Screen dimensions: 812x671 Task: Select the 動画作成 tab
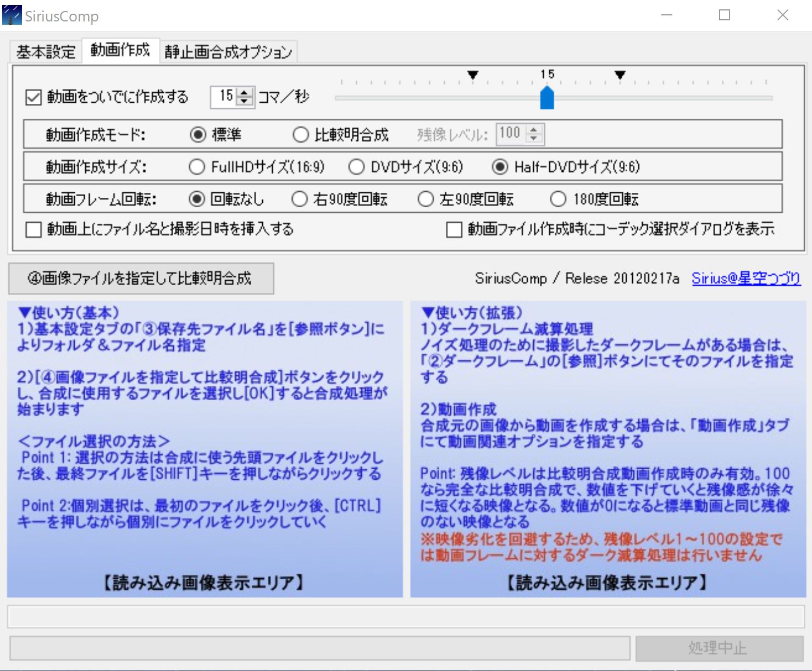point(120,50)
